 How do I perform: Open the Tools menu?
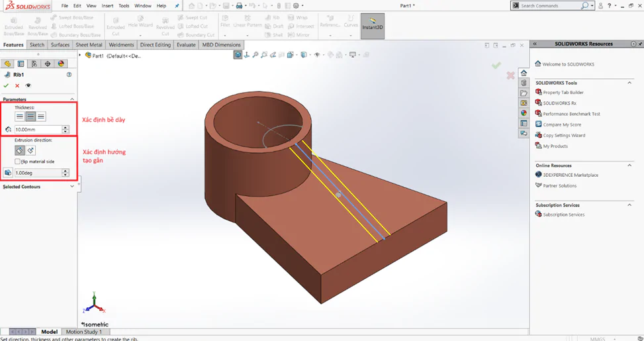coord(124,6)
